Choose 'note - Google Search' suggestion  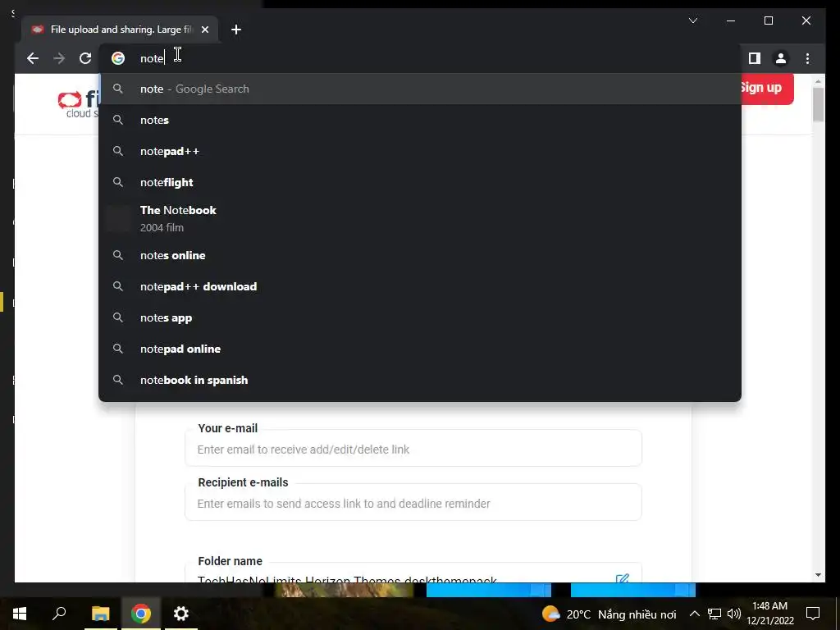click(x=420, y=89)
